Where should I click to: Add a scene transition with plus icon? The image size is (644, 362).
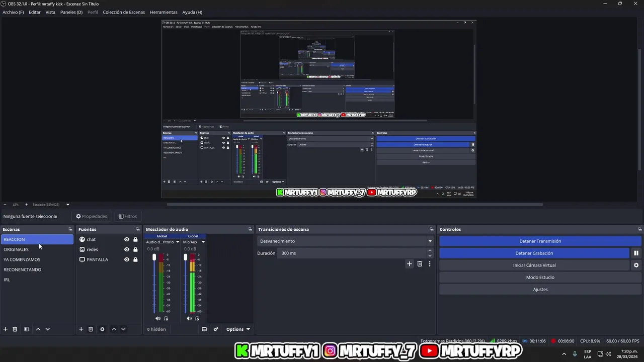(410, 264)
